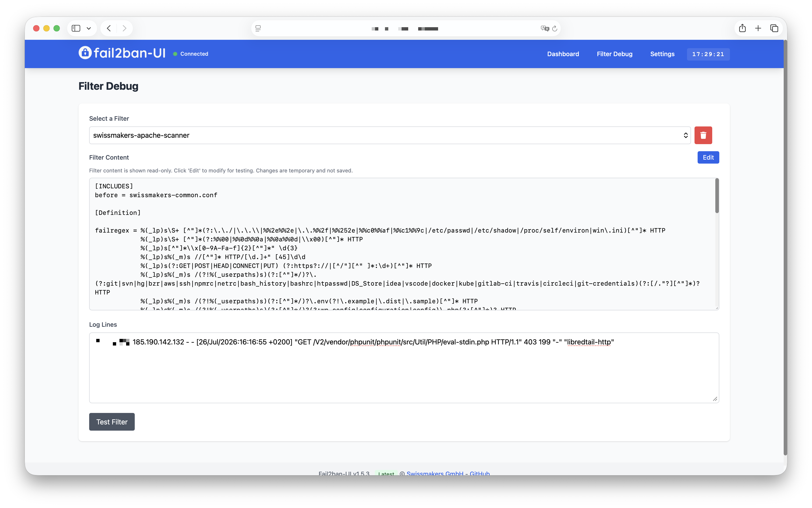Go forward with the browser forward arrow
The width and height of the screenshot is (812, 508).
pos(124,28)
